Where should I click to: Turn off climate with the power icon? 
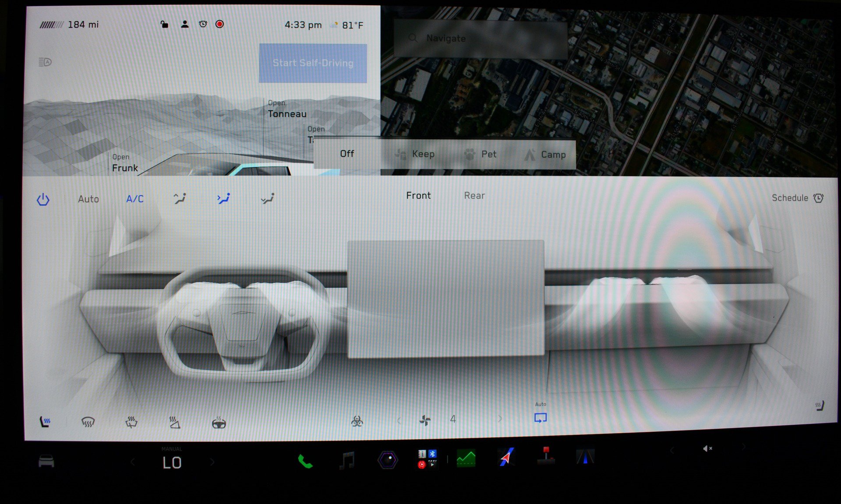(x=43, y=200)
